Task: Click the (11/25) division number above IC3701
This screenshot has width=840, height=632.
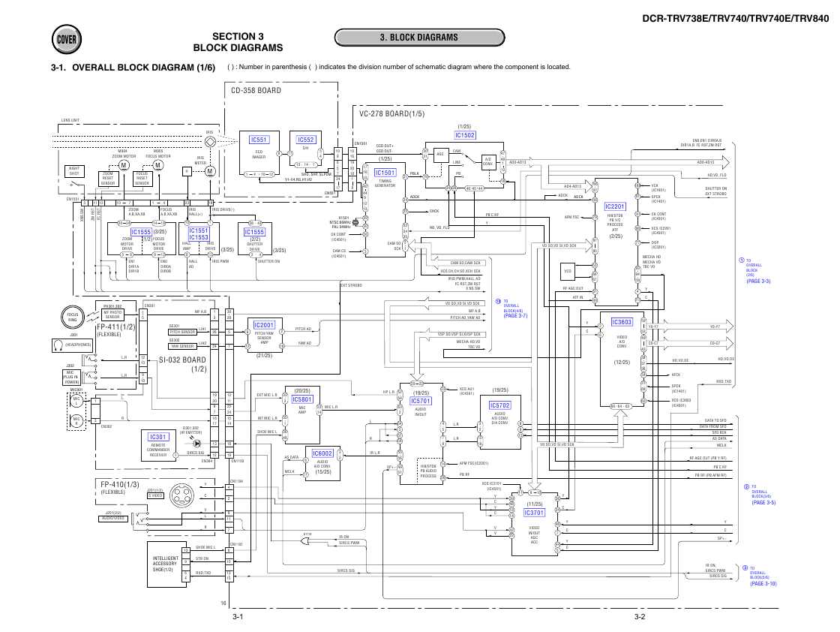Action: point(534,504)
